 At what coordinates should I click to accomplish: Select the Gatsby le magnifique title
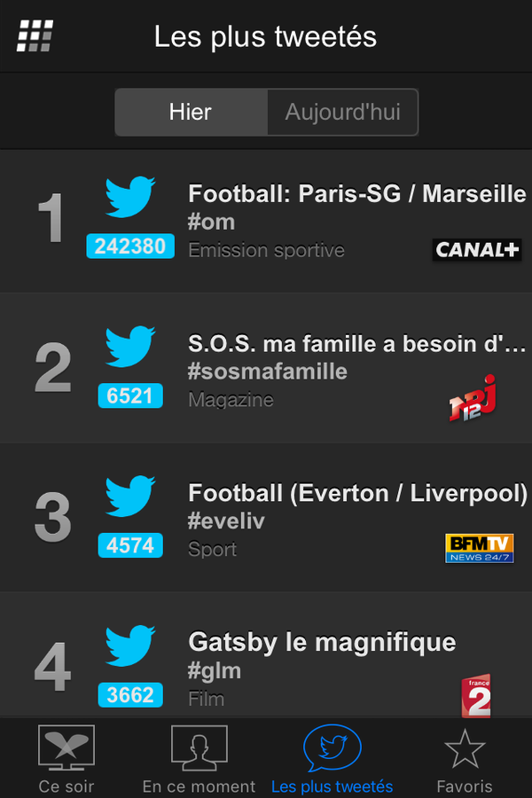322,642
